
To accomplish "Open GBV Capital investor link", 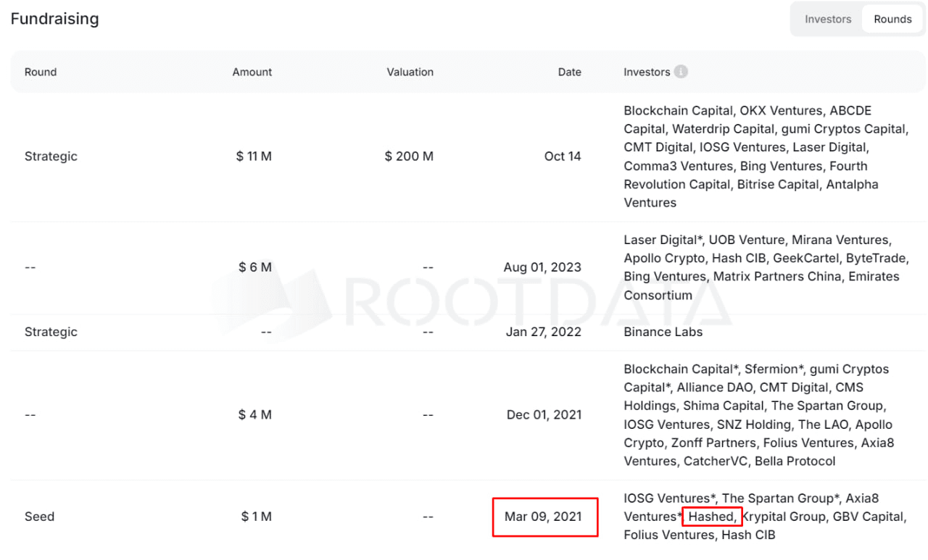I will coord(868,517).
